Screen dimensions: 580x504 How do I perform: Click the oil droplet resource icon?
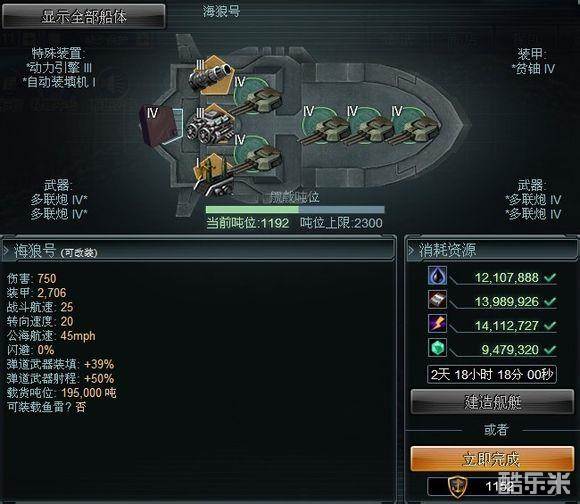pyautogui.click(x=437, y=275)
